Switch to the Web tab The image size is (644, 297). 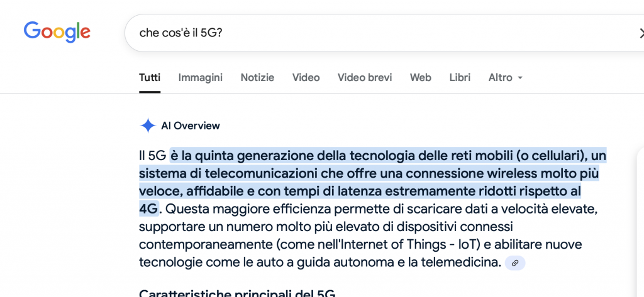[421, 77]
